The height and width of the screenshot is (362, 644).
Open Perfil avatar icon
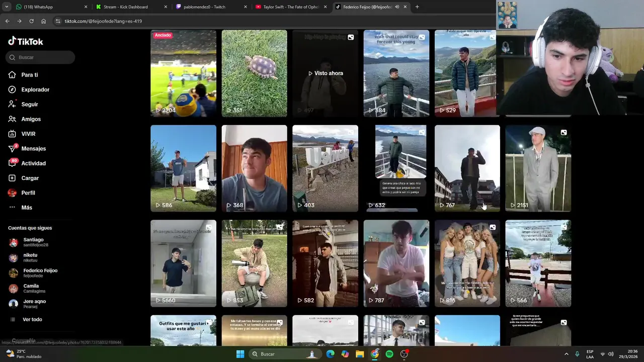12,193
